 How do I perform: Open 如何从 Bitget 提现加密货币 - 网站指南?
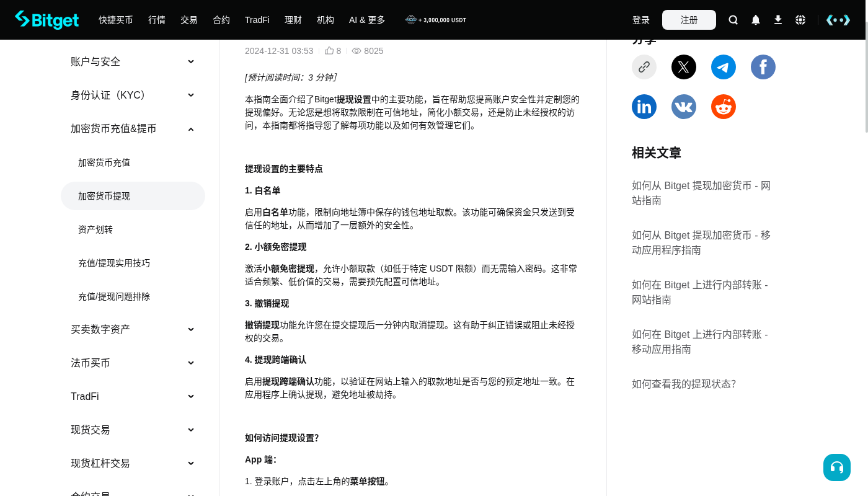pyautogui.click(x=701, y=193)
